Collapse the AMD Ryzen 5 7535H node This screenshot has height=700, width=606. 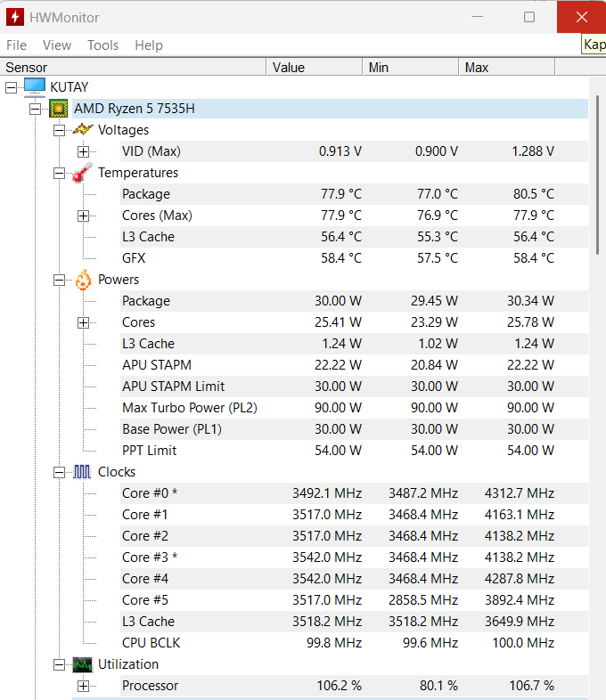[36, 109]
